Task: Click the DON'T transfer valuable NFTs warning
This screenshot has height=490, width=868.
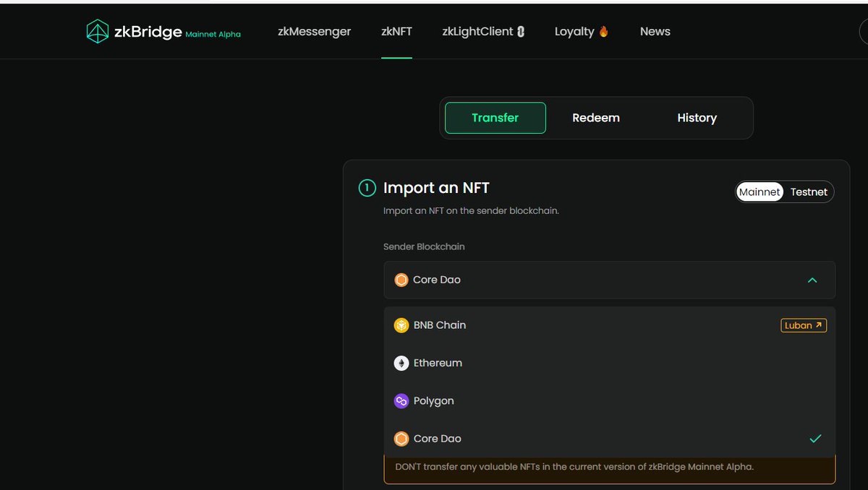Action: (574, 467)
